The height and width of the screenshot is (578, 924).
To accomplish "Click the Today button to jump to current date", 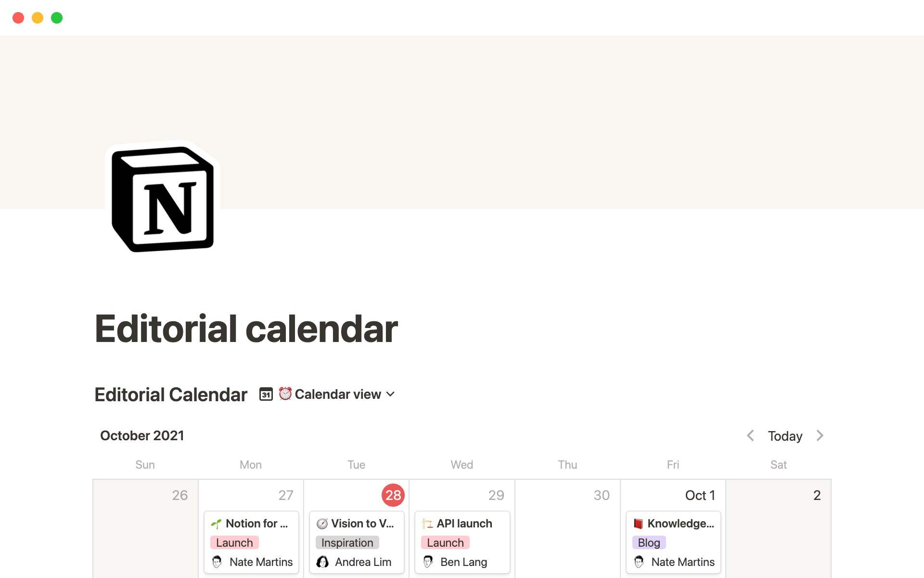I will [x=785, y=435].
